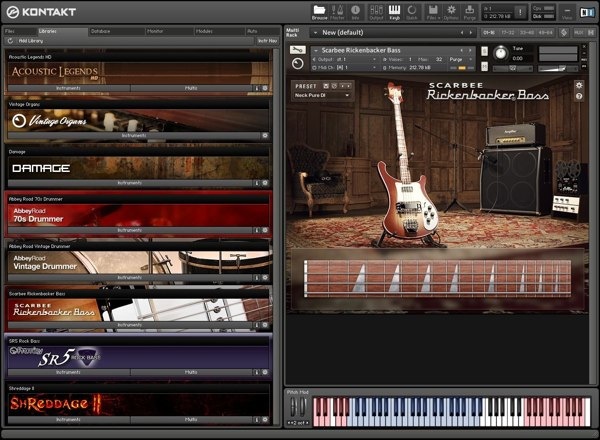This screenshot has height=440, width=600.
Task: Open Shreddage II Instruments button
Action: (68, 420)
